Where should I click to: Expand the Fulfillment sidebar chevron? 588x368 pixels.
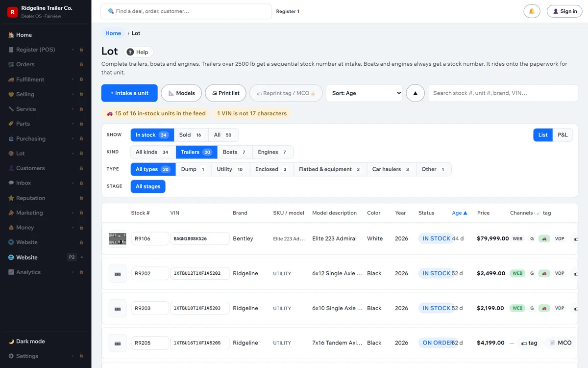click(x=73, y=79)
